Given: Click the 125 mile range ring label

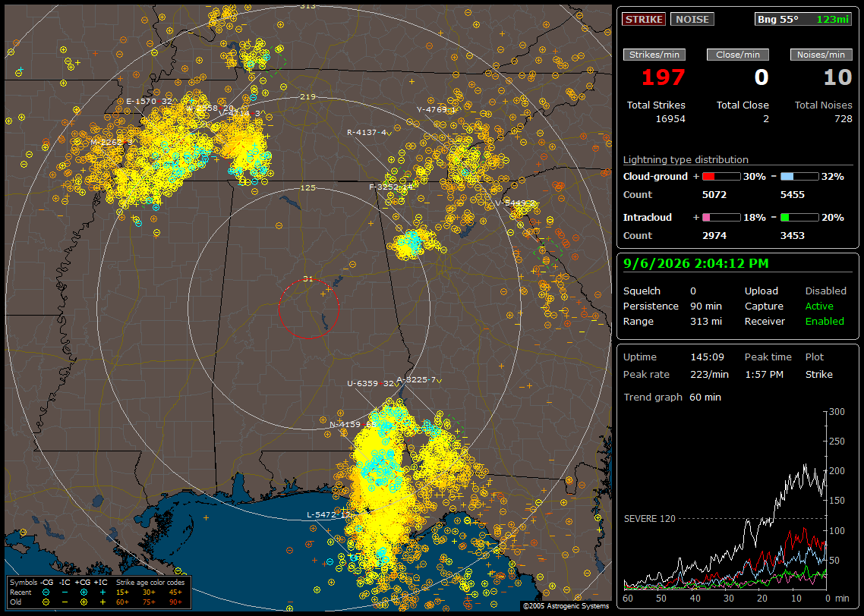Looking at the screenshot, I should tap(307, 187).
